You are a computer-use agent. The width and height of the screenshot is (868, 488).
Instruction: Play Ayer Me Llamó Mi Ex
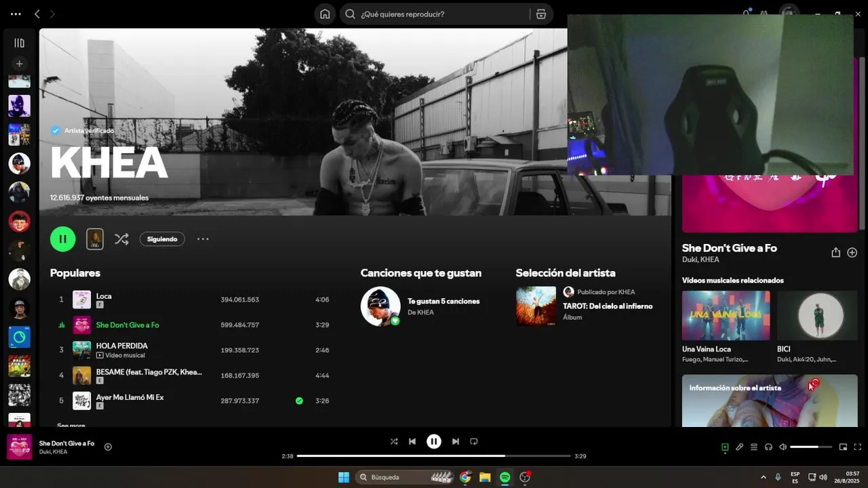130,397
